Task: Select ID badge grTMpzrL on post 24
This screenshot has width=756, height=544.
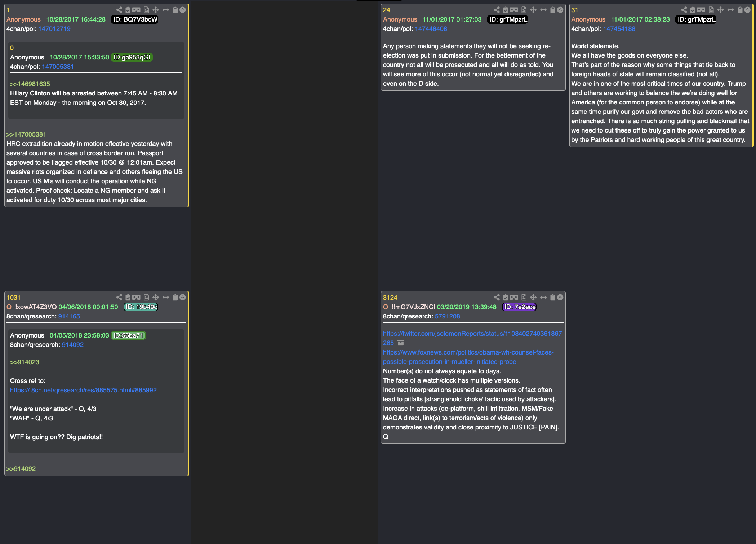Action: pyautogui.click(x=508, y=19)
